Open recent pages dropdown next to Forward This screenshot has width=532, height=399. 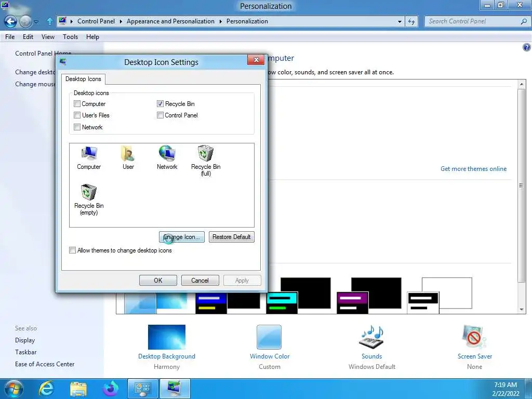[36, 22]
